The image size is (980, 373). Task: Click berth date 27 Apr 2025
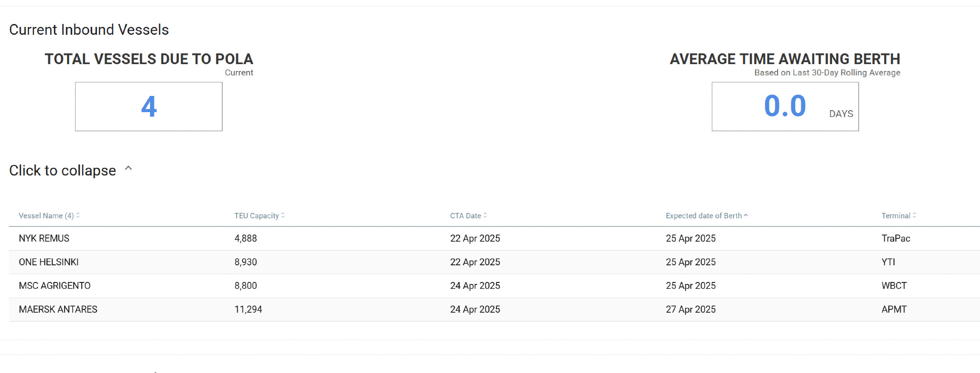click(x=690, y=309)
